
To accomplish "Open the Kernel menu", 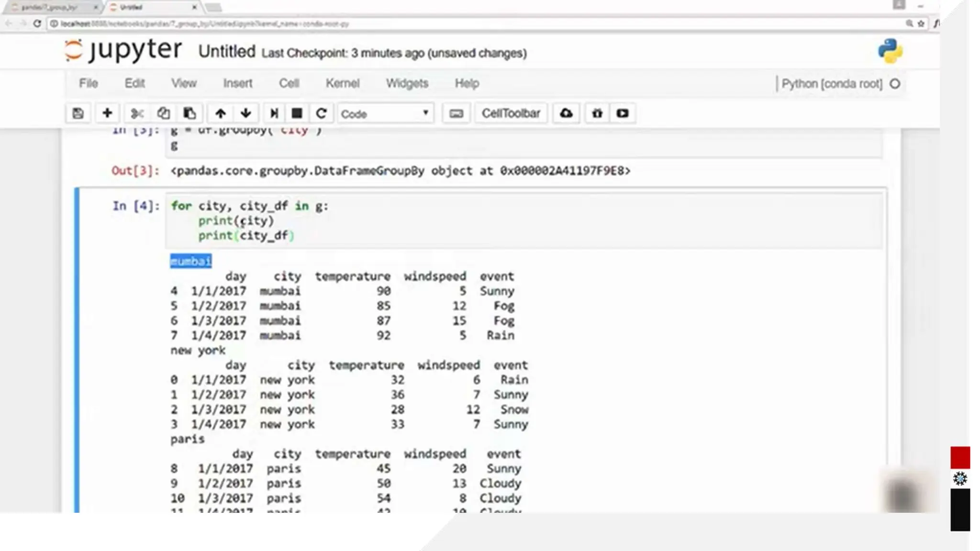I will tap(342, 83).
